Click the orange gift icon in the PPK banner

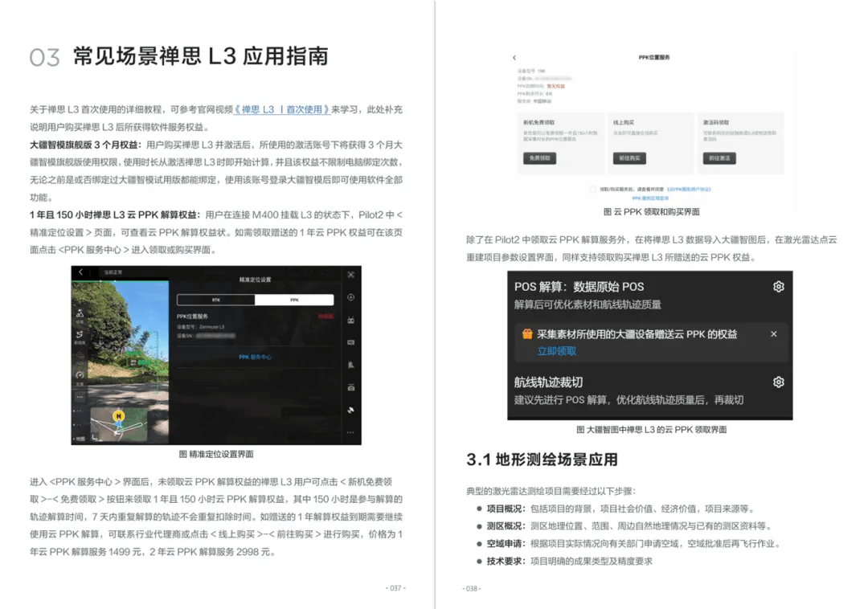click(x=527, y=333)
